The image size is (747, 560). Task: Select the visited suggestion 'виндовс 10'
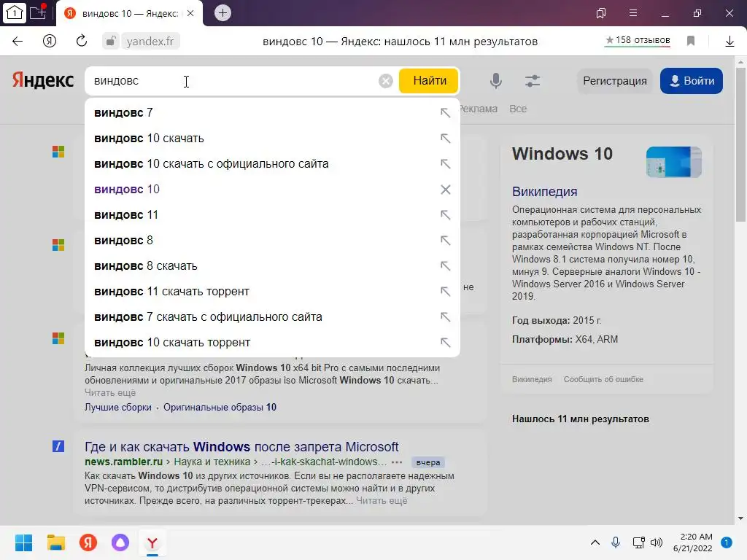[x=272, y=190]
